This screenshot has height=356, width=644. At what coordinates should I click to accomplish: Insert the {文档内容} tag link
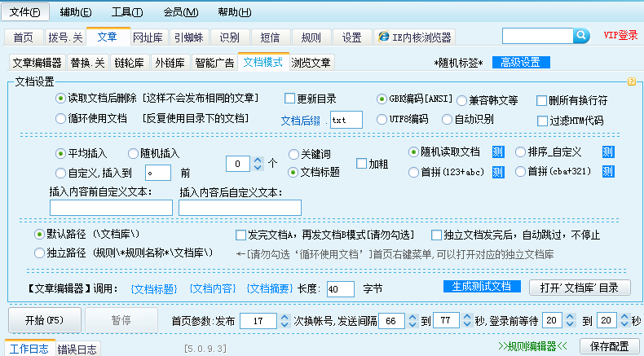(x=212, y=288)
